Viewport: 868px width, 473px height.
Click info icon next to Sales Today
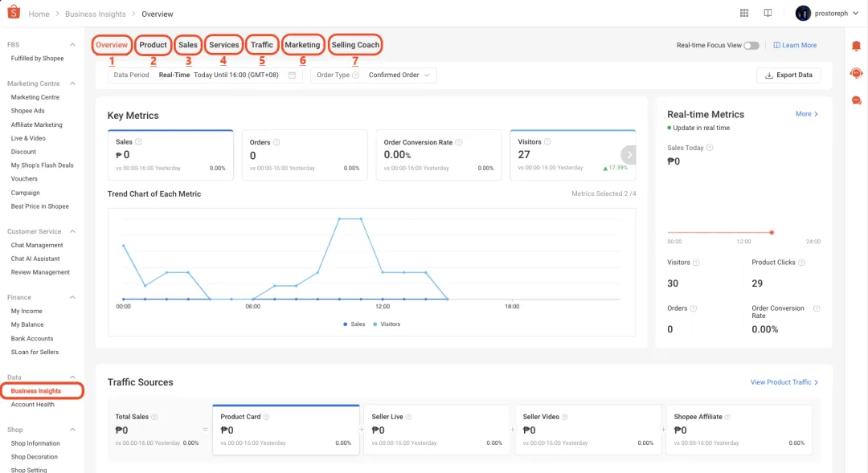click(710, 148)
